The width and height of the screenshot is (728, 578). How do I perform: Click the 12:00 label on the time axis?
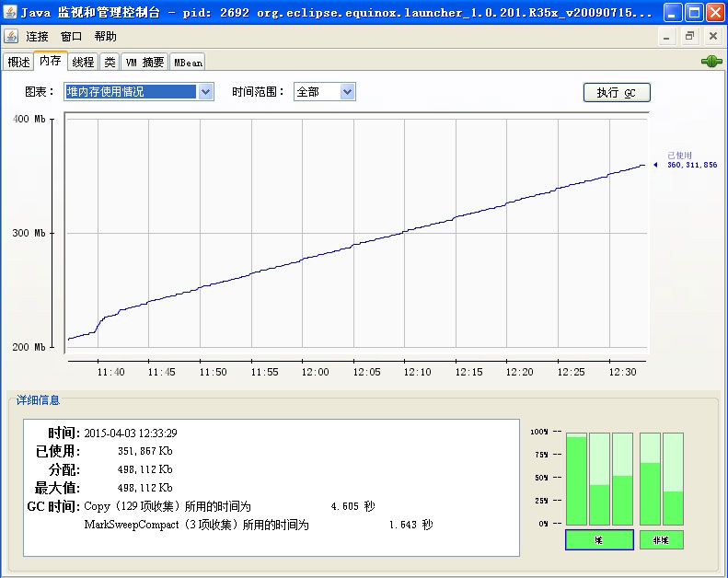[316, 372]
